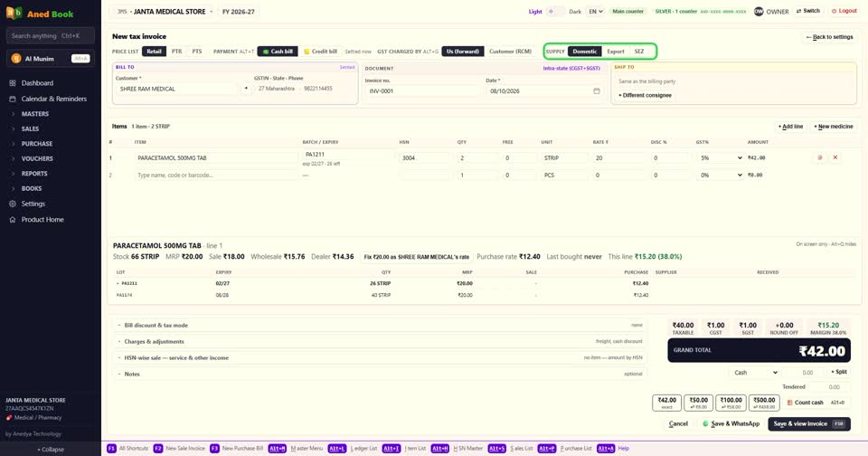Expand the VOUCHERS menu
Screen dimensions: 868x456
coord(37,158)
